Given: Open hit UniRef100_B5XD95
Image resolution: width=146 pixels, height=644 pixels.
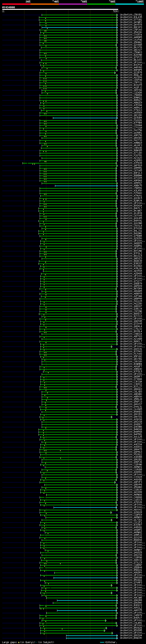Looking at the screenshot, I should click(131, 631).
